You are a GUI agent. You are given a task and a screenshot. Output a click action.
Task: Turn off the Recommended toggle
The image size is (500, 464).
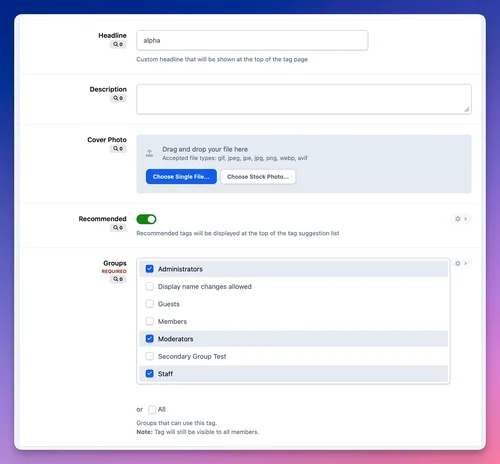(x=146, y=219)
